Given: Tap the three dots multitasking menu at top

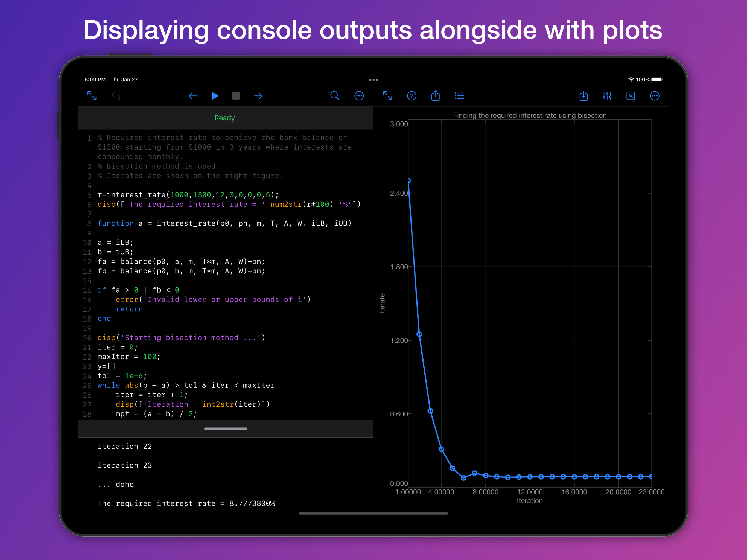Looking at the screenshot, I should [x=373, y=80].
